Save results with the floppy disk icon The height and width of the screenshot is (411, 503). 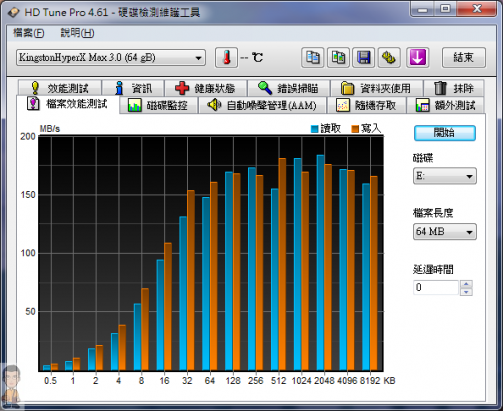[x=364, y=58]
